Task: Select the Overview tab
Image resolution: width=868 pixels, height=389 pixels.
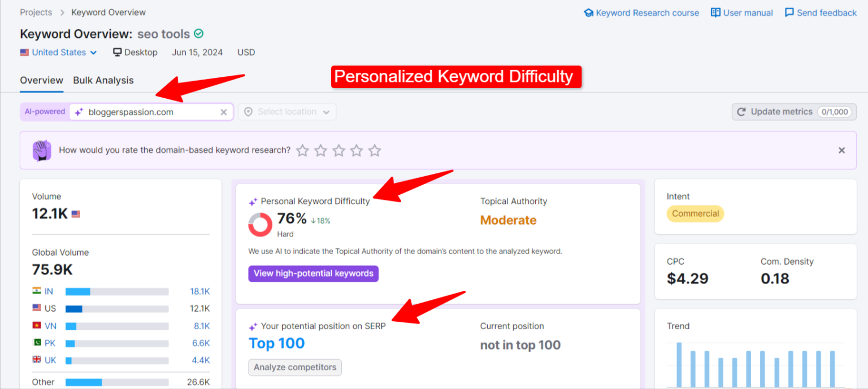Action: (x=41, y=80)
